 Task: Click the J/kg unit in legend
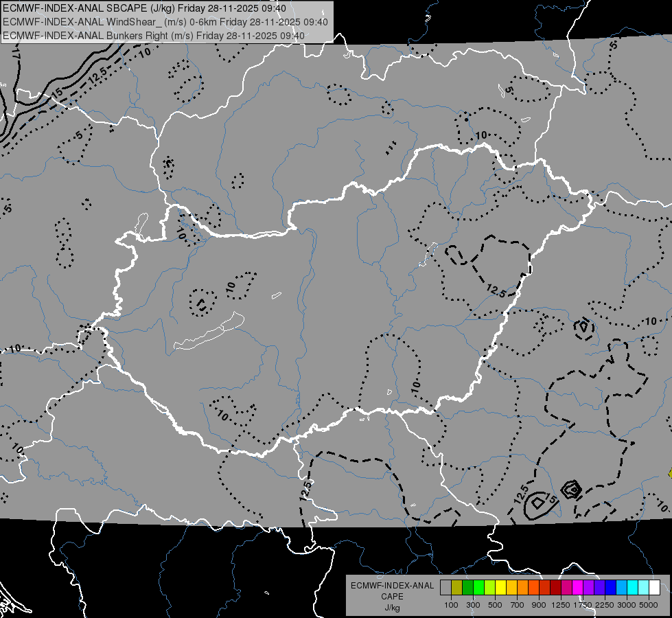click(392, 608)
